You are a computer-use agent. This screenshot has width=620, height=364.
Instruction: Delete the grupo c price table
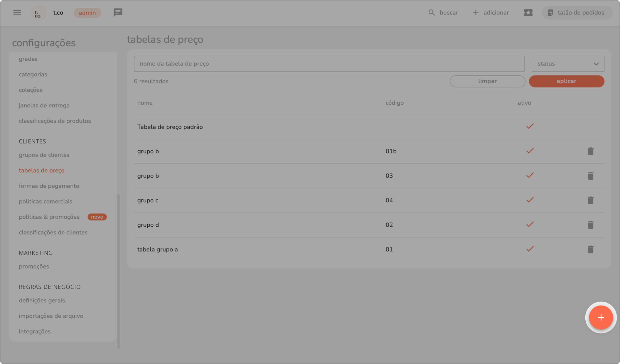591,200
